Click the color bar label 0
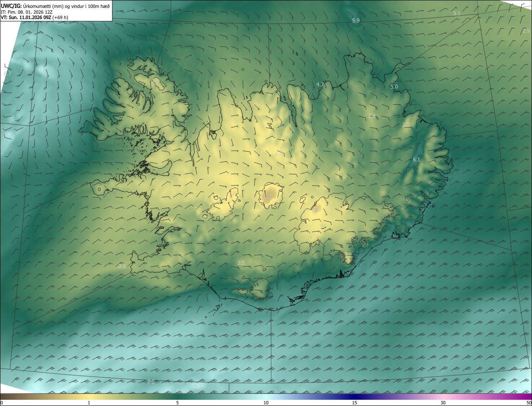Viewport: 532px width, 406px height. click(2, 403)
